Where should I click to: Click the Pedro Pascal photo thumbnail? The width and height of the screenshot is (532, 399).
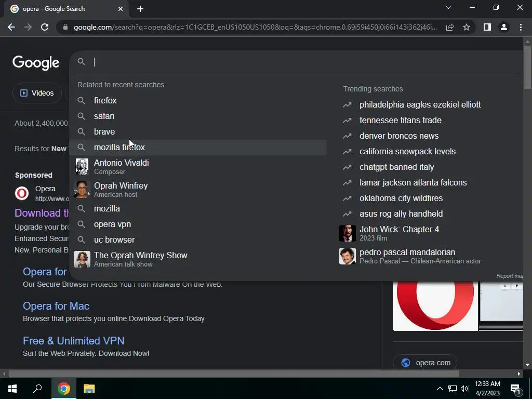(348, 256)
